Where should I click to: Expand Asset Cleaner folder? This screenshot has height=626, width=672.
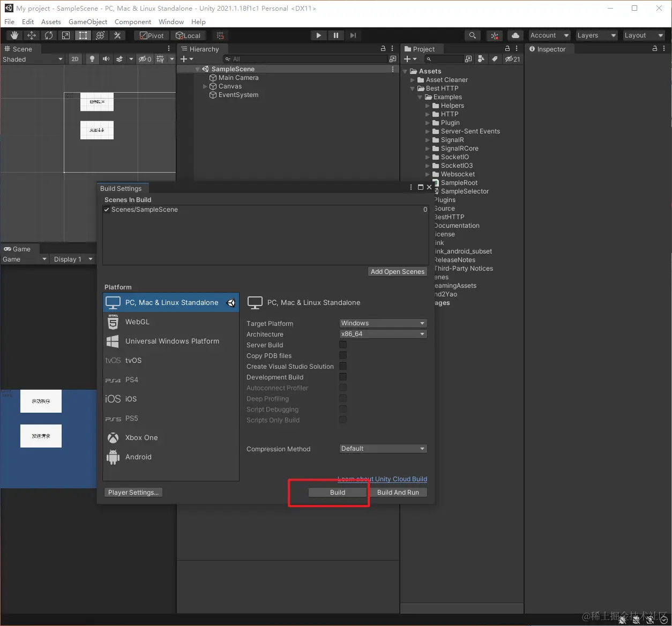click(x=413, y=80)
